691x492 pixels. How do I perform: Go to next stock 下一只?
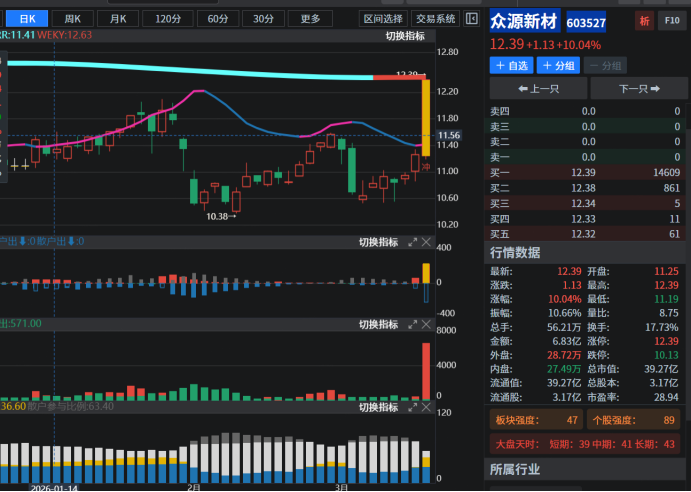coord(638,89)
